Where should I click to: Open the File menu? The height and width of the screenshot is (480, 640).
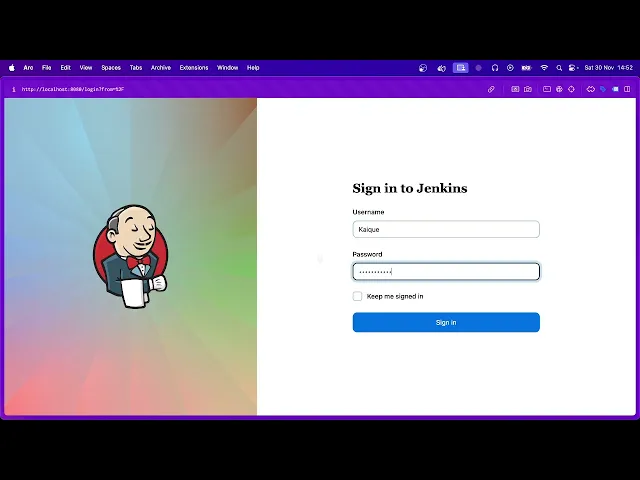pyautogui.click(x=47, y=68)
